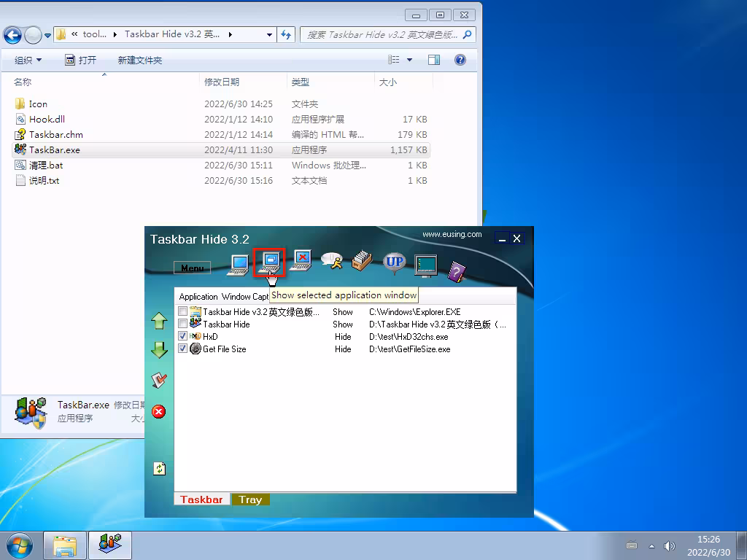The image size is (747, 560).
Task: Expand breadcrumb arrow after tool... folder
Action: click(x=115, y=34)
